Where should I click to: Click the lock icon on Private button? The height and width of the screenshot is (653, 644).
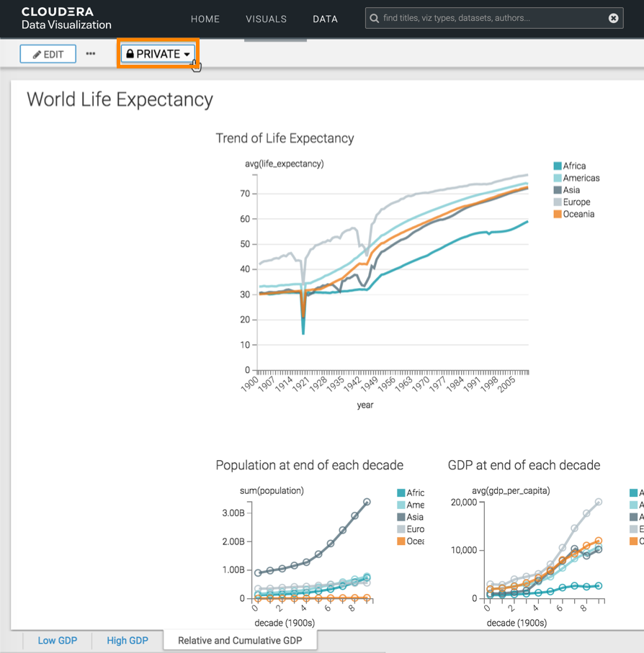tap(130, 54)
